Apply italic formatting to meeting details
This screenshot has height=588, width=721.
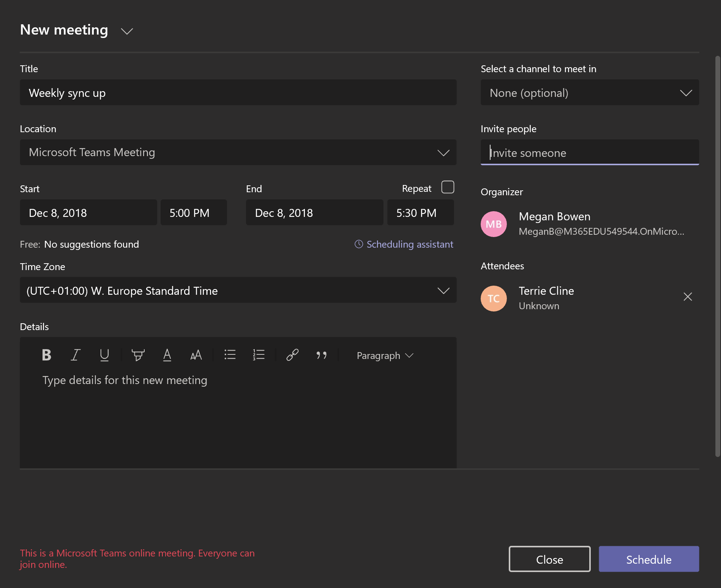[75, 355]
